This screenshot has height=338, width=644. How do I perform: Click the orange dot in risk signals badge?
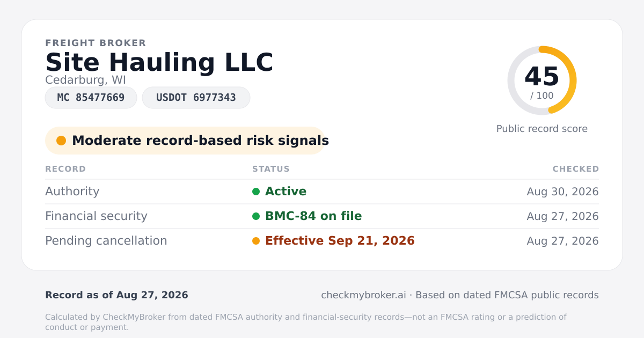click(x=61, y=141)
